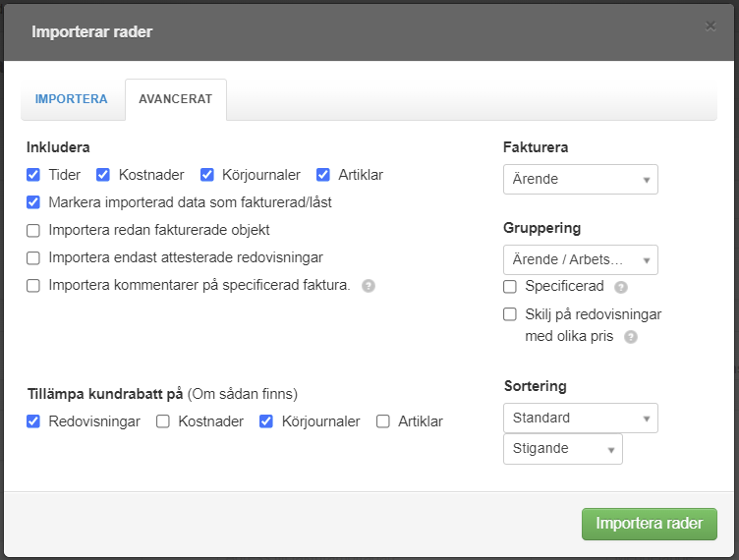Open the Stigande sort order dropdown
The image size is (739, 560).
[x=562, y=449]
